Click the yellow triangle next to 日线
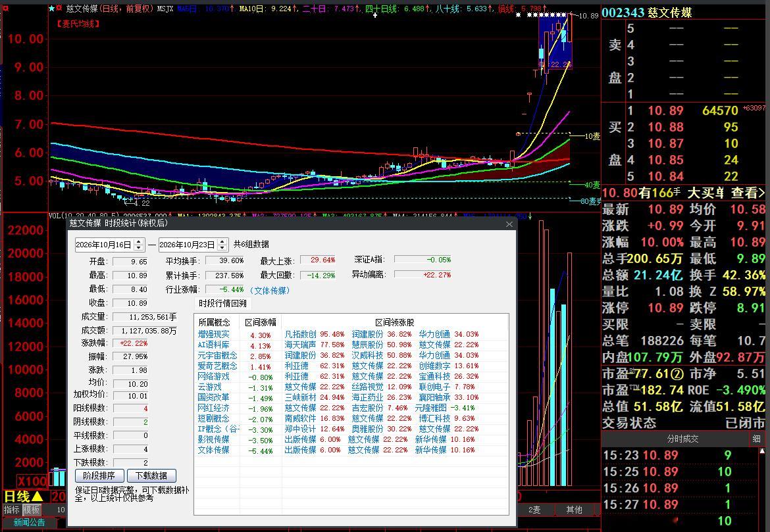The image size is (770, 532). click(38, 496)
